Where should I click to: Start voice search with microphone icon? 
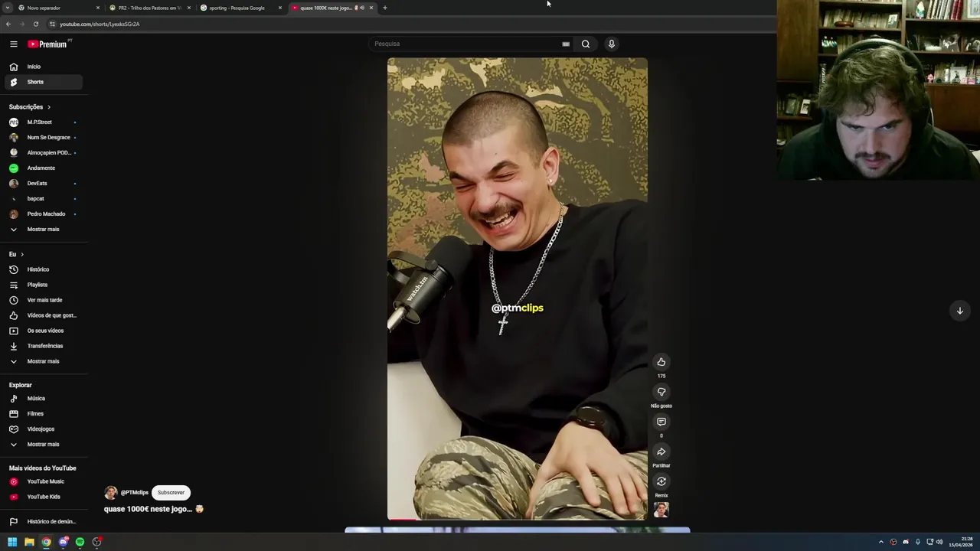tap(612, 44)
